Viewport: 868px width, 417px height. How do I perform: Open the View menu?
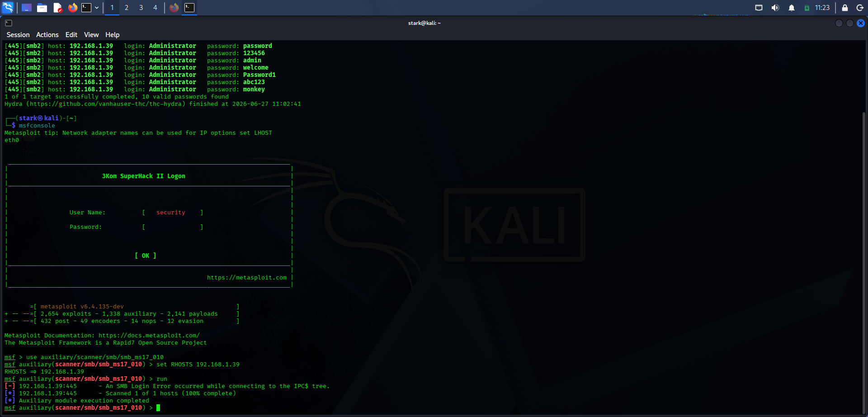point(91,35)
